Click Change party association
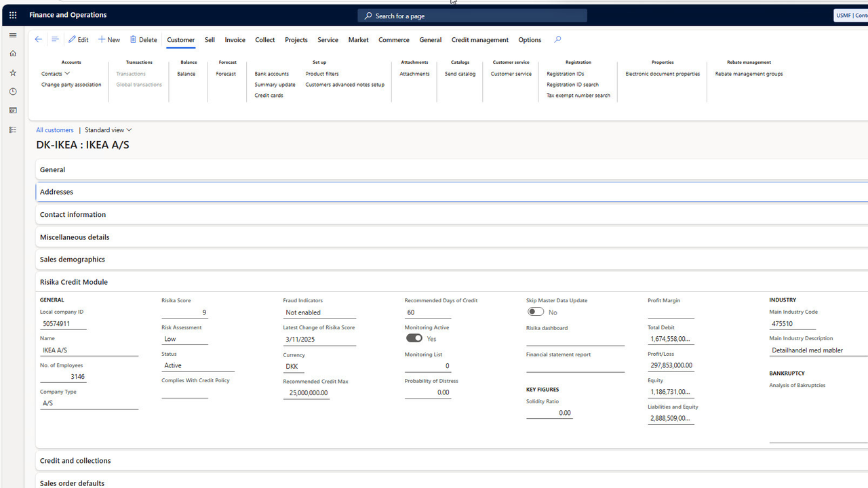The image size is (868, 488). pyautogui.click(x=71, y=85)
